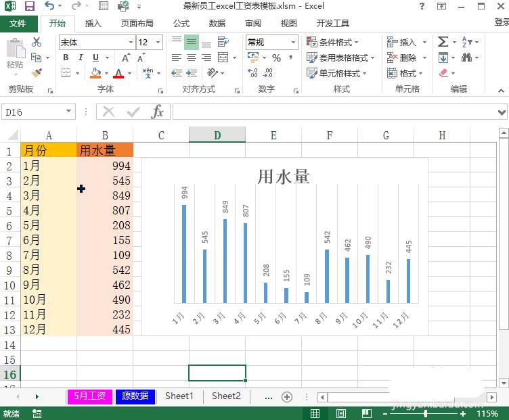
Task: Click the Cut scissors icon
Action: pos(37,42)
